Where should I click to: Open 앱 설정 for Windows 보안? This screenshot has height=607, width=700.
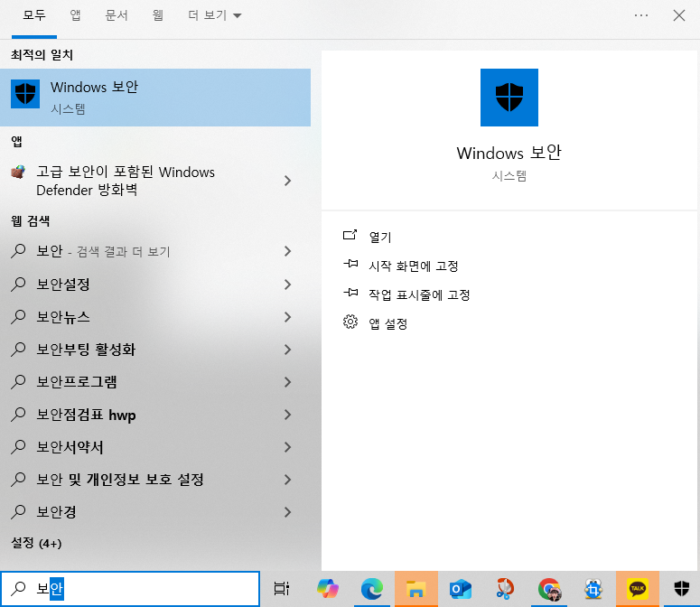388,324
